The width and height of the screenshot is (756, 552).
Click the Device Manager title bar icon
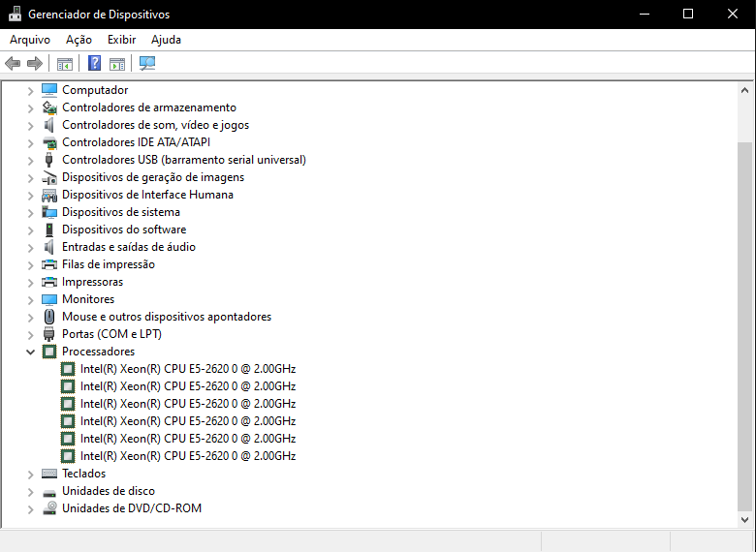(15, 14)
